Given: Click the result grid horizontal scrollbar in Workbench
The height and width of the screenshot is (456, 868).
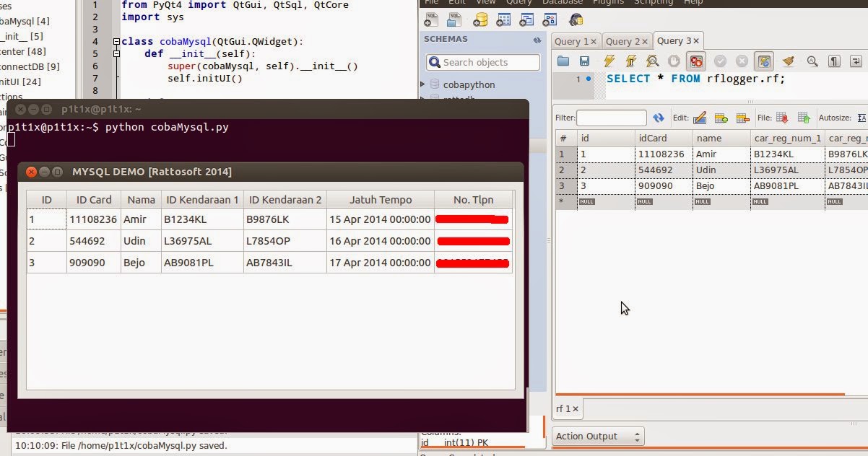Looking at the screenshot, I should [x=700, y=394].
